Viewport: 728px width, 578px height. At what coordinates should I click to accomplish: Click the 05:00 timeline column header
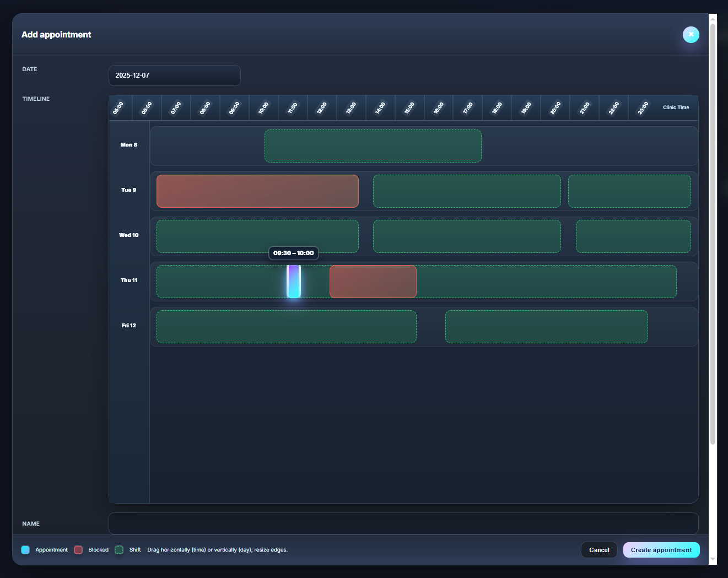point(119,107)
